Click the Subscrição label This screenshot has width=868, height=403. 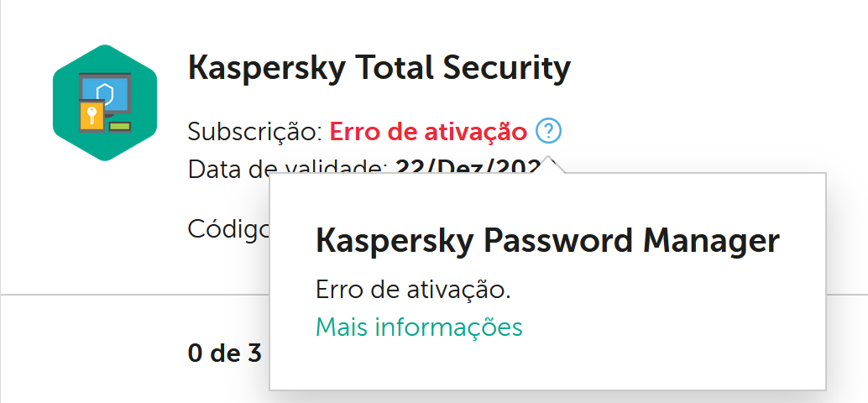pyautogui.click(x=255, y=133)
